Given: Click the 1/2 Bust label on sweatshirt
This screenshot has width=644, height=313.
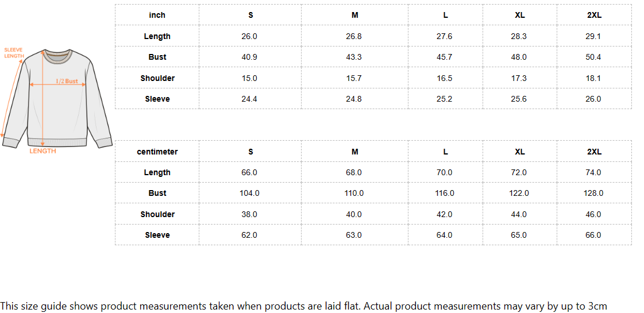Looking at the screenshot, I should [67, 81].
